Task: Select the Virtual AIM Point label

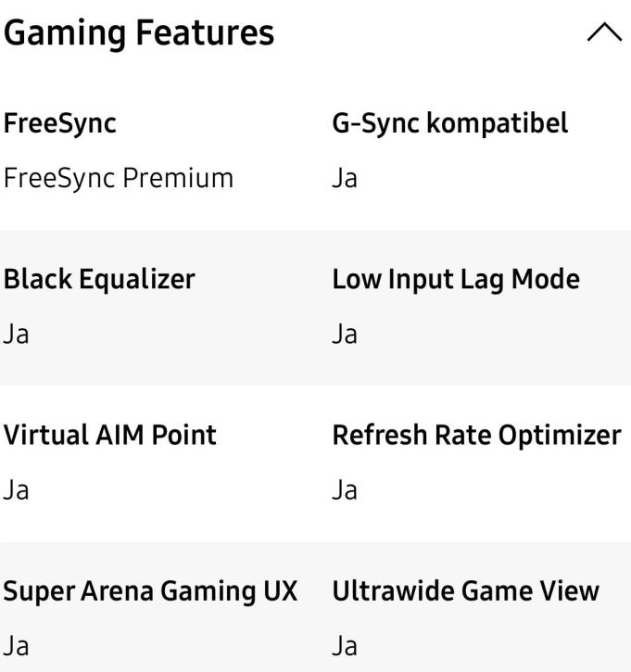Action: coord(110,435)
